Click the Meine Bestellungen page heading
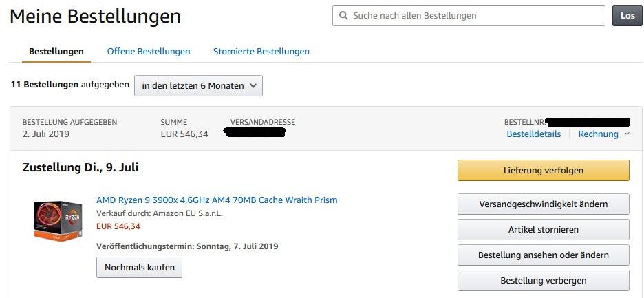The height and width of the screenshot is (298, 644). tap(96, 17)
